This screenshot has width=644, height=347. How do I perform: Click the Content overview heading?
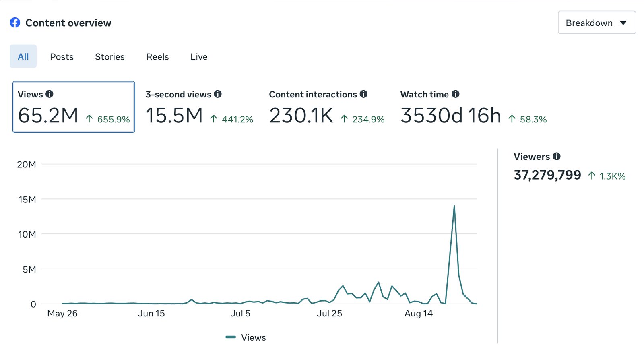(x=68, y=23)
